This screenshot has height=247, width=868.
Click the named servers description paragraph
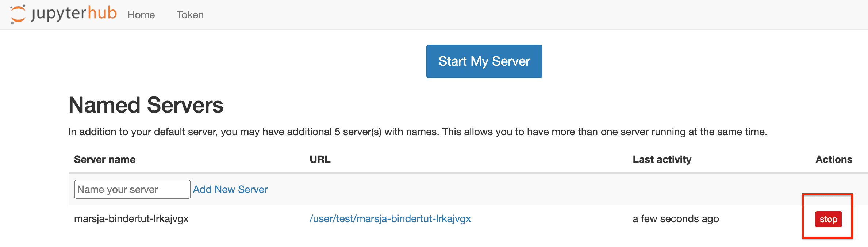click(417, 132)
